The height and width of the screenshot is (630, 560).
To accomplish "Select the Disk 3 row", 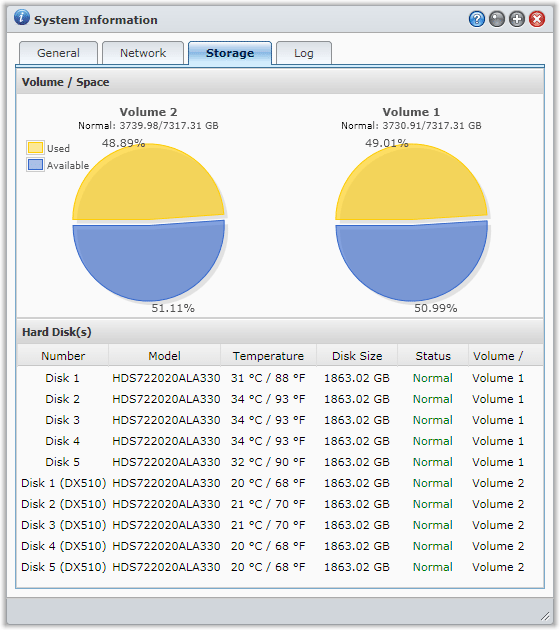I will point(280,420).
